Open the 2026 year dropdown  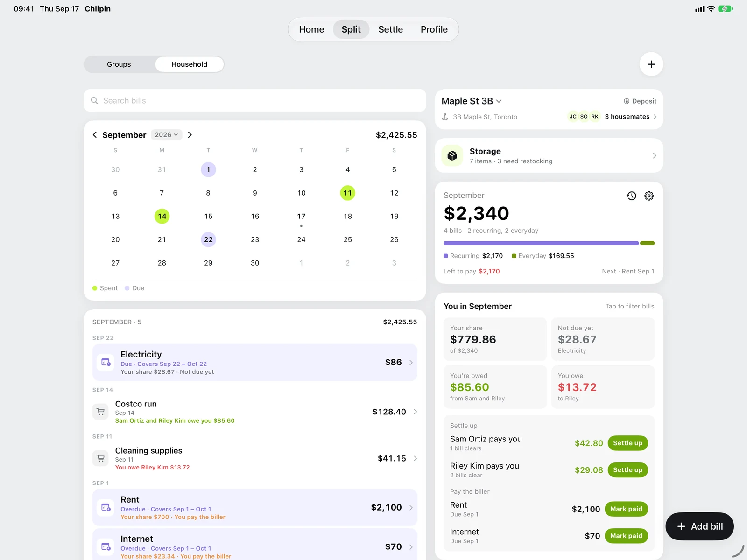click(x=166, y=135)
